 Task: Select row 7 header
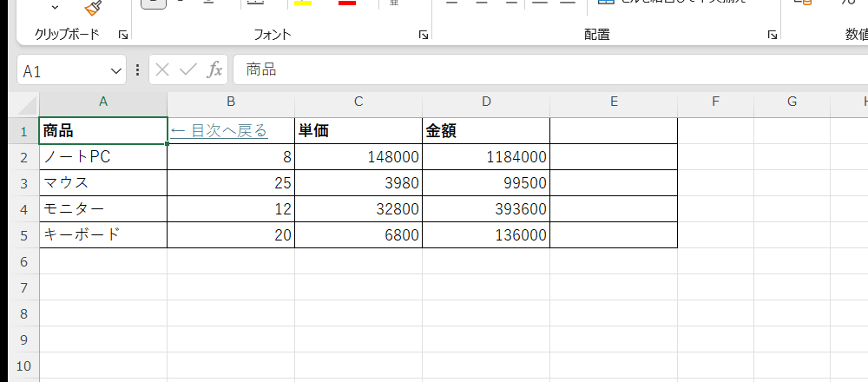(23, 287)
